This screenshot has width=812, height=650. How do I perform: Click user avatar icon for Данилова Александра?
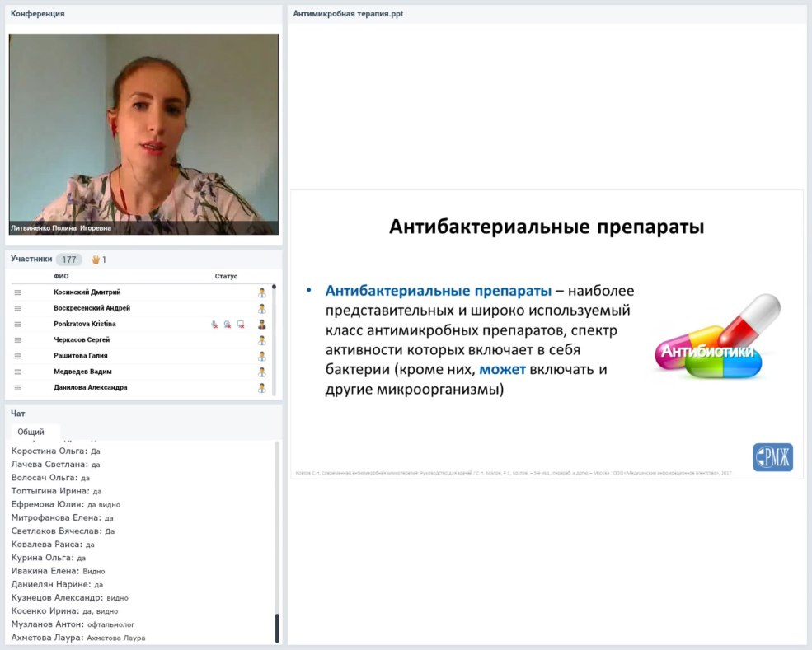point(262,388)
